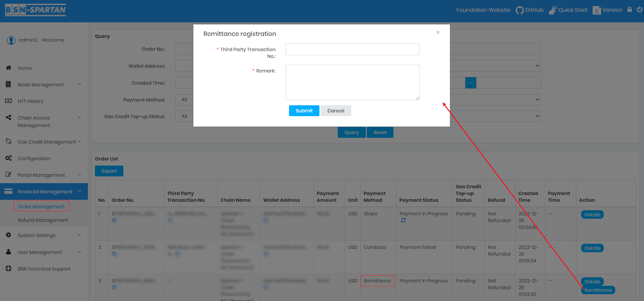Cancel the remittance registration dialog
Image resolution: width=644 pixels, height=301 pixels.
336,111
